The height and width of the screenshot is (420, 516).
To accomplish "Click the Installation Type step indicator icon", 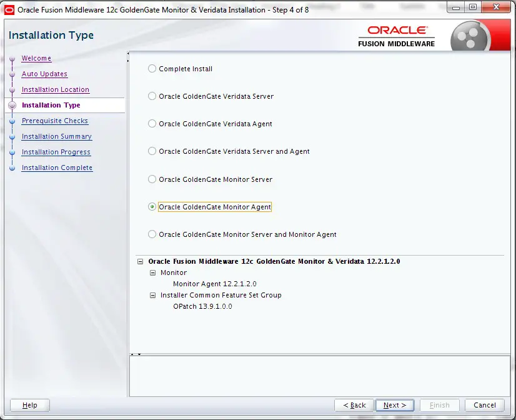I will tap(12, 106).
